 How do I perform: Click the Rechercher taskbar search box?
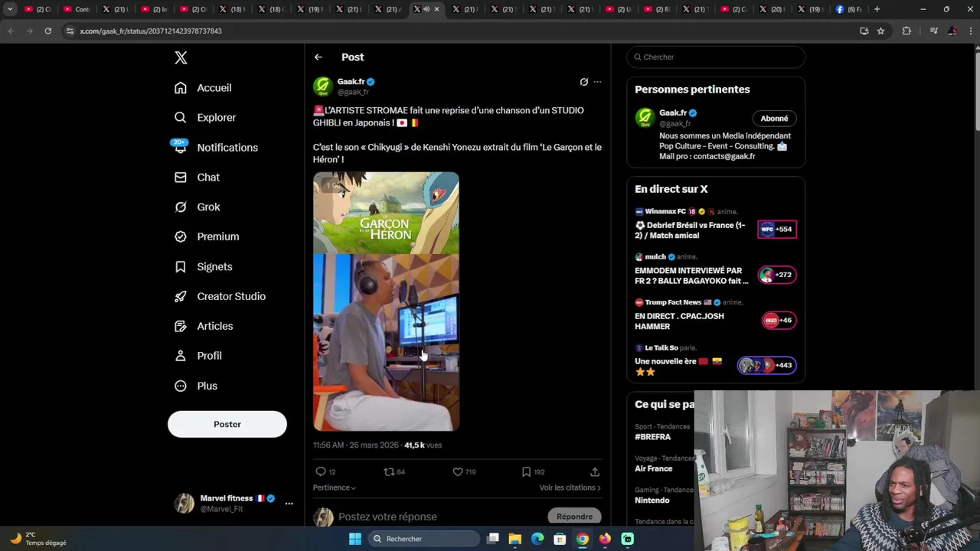[424, 539]
